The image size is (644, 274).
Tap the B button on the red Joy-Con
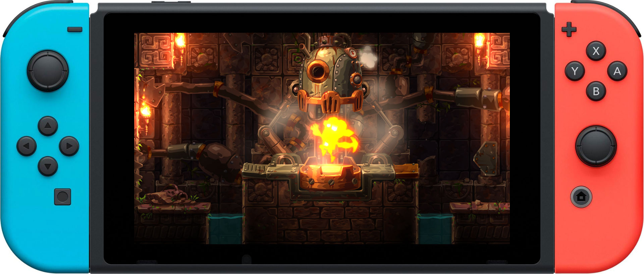[x=596, y=91]
